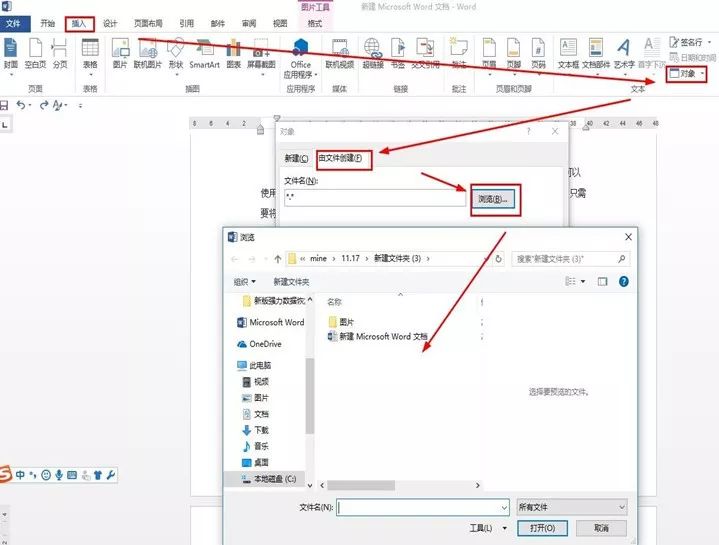Refresh the folder listing
The width and height of the screenshot is (719, 545).
[x=498, y=259]
